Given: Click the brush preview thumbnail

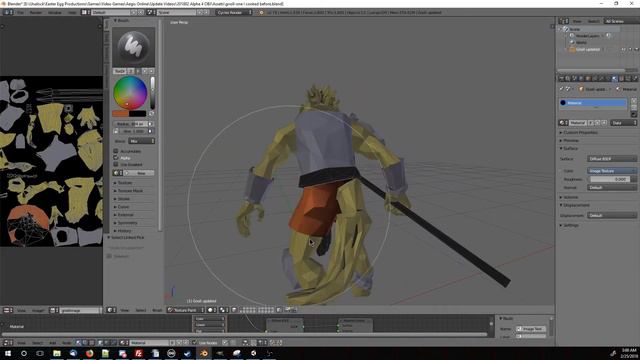Looking at the screenshot, I should [x=133, y=47].
